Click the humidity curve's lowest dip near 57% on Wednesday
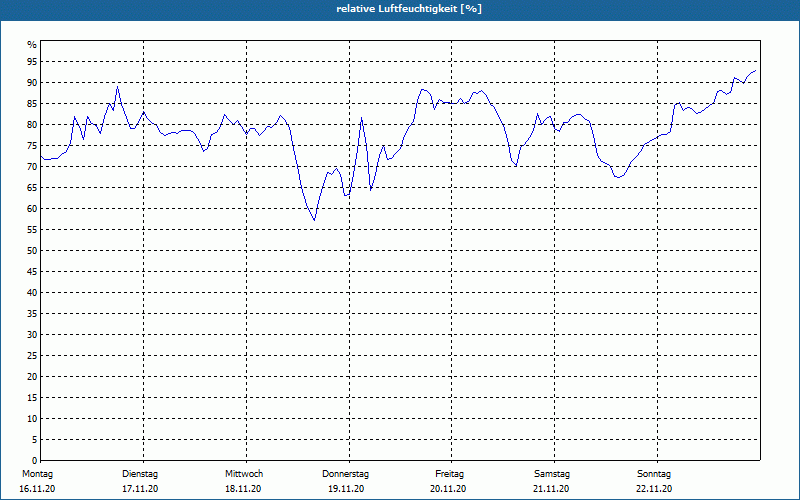 [314, 220]
